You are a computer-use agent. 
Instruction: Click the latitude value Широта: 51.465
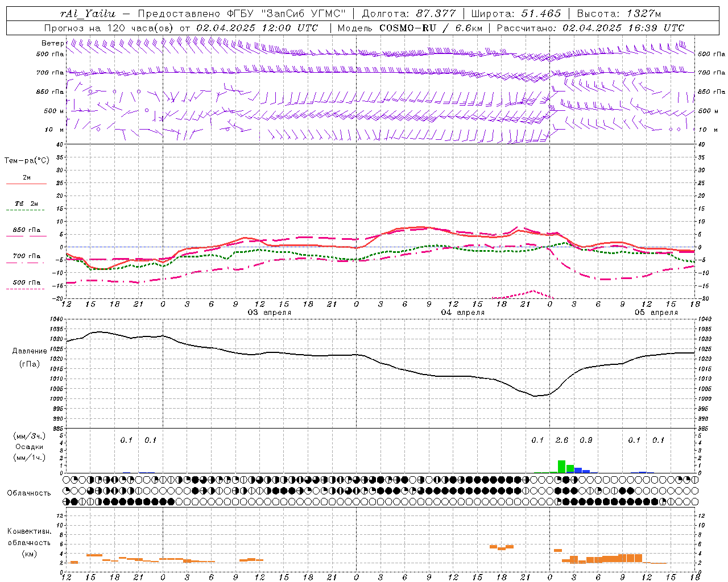516,14
